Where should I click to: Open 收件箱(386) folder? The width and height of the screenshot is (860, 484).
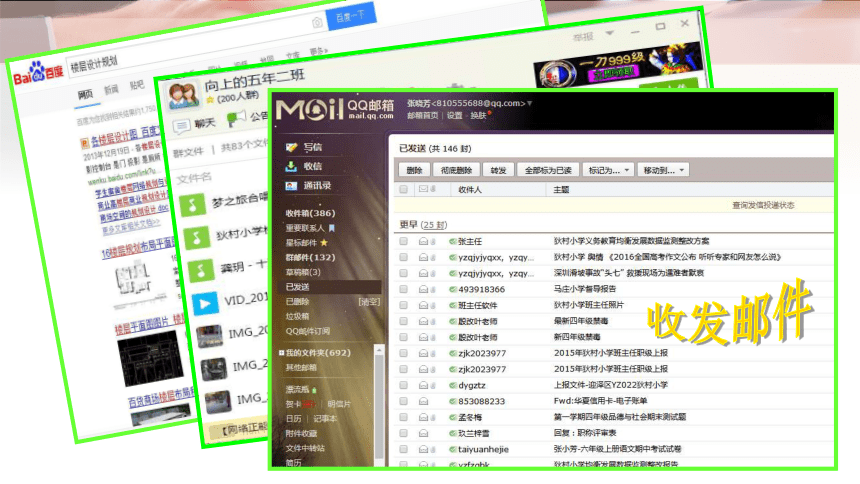click(310, 213)
